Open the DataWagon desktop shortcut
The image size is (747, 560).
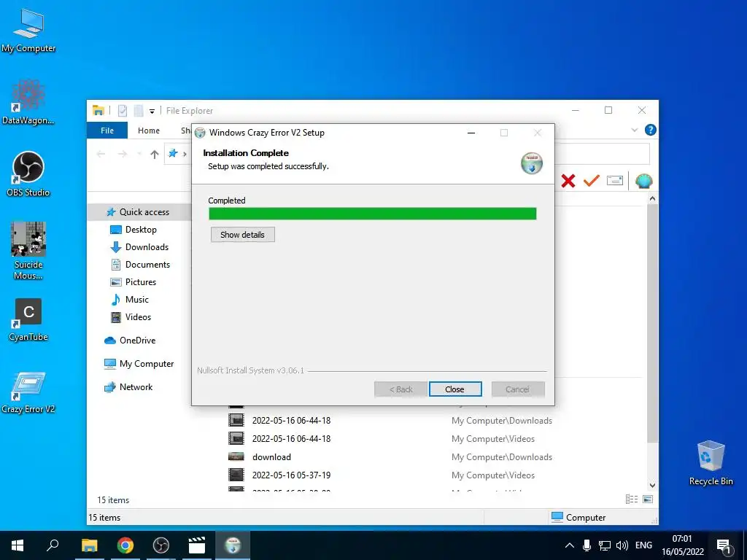click(28, 102)
